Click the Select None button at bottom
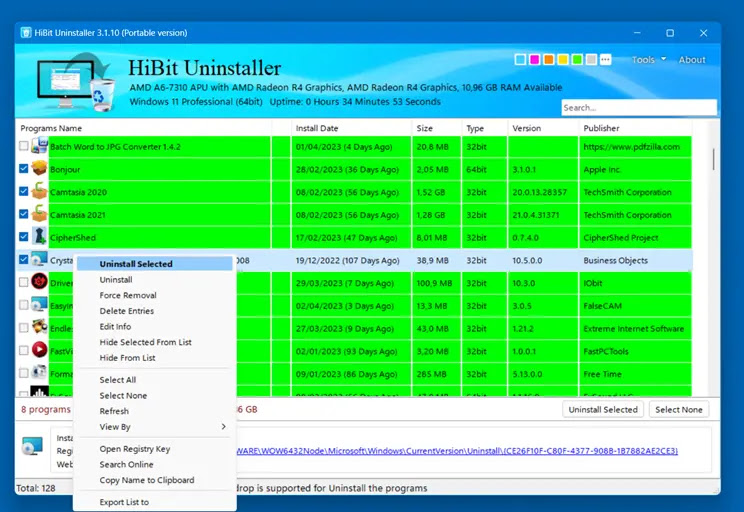 679,410
